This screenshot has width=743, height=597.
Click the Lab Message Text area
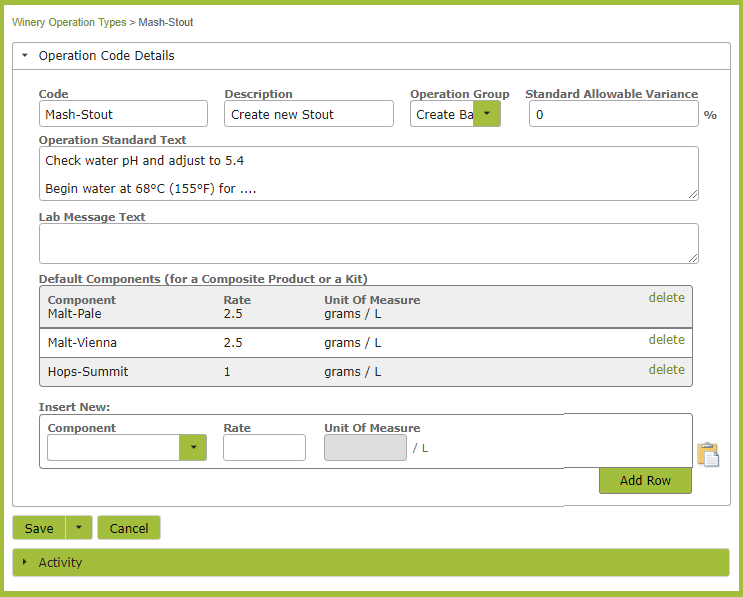coord(369,244)
